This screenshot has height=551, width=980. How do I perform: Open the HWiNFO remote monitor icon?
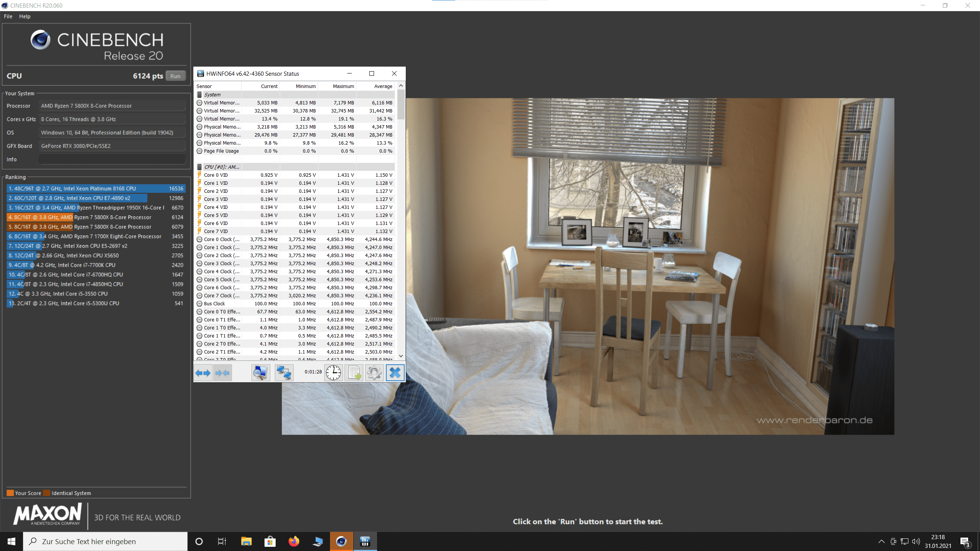(x=261, y=373)
